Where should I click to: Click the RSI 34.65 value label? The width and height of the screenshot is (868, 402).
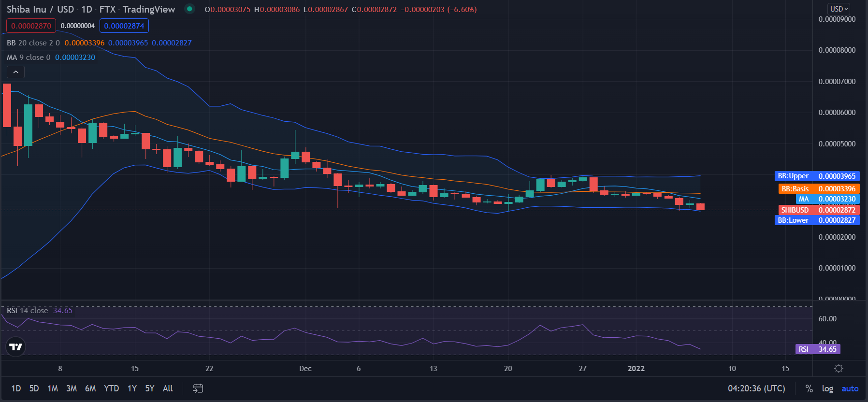[x=818, y=349]
